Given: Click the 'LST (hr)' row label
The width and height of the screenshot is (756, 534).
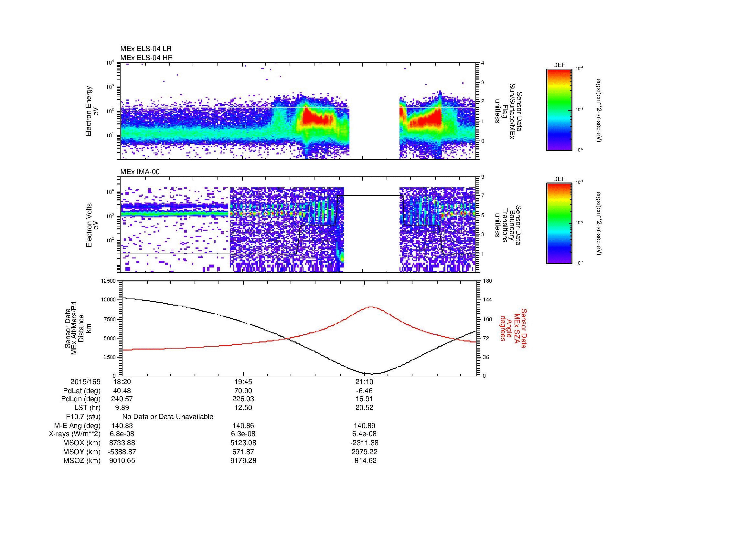Looking at the screenshot, I should (x=88, y=408).
